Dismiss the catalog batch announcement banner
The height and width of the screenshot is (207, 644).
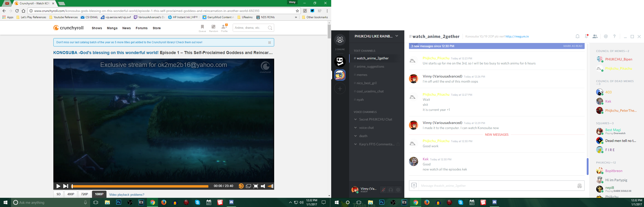(x=270, y=43)
